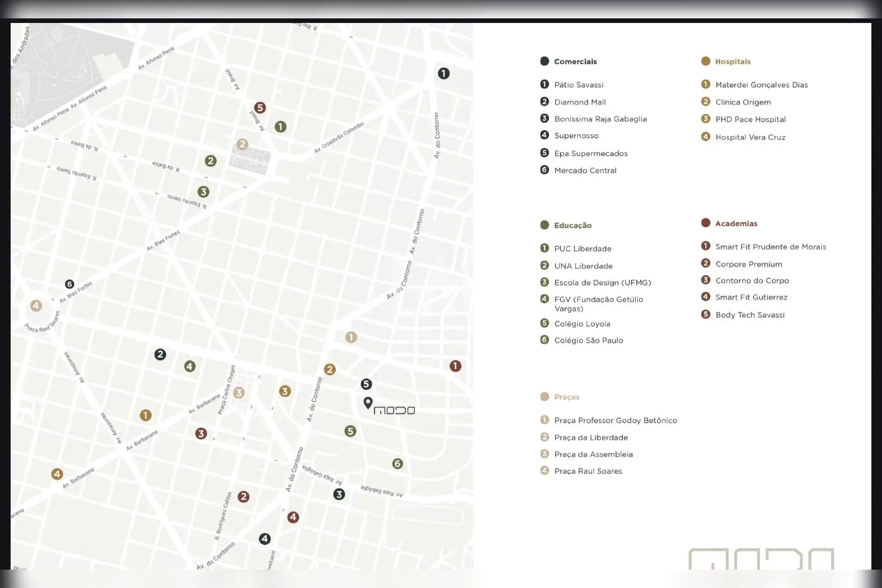This screenshot has height=588, width=882.
Task: Click the Comerciais heading color dot
Action: pos(544,61)
